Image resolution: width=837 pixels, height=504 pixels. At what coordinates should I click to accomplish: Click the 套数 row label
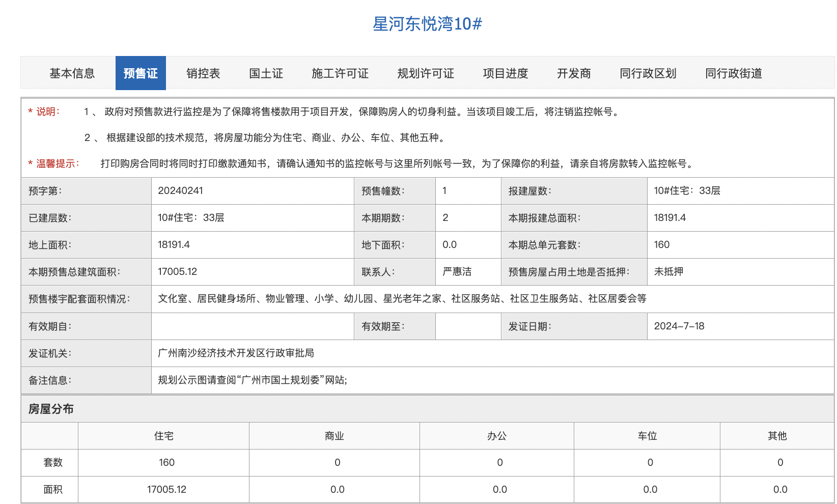(x=53, y=462)
